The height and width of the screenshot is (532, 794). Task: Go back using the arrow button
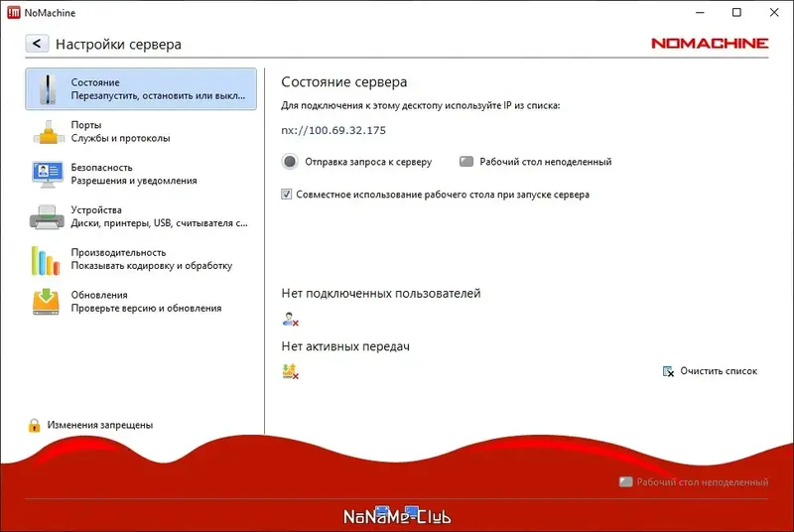[x=37, y=44]
